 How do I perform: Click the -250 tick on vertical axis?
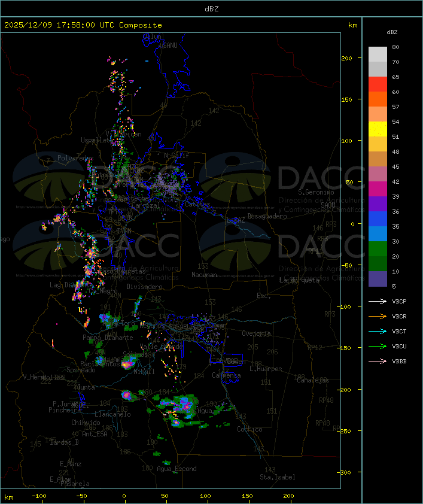344,431
